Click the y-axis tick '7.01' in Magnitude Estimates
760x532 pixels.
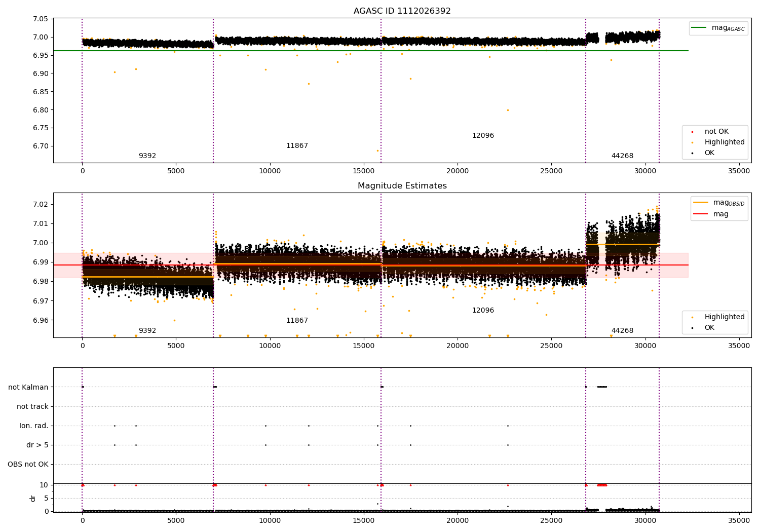[x=41, y=224]
